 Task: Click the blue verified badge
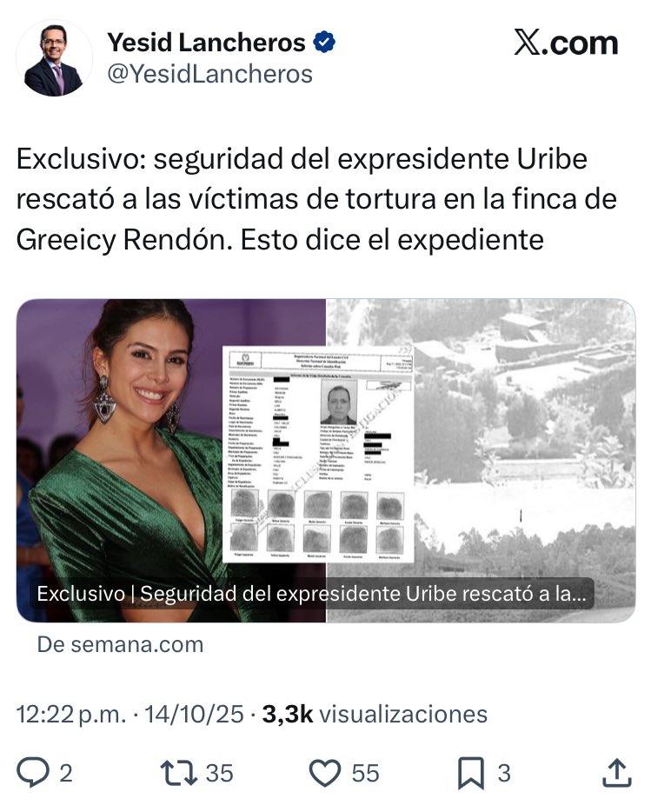(x=324, y=42)
